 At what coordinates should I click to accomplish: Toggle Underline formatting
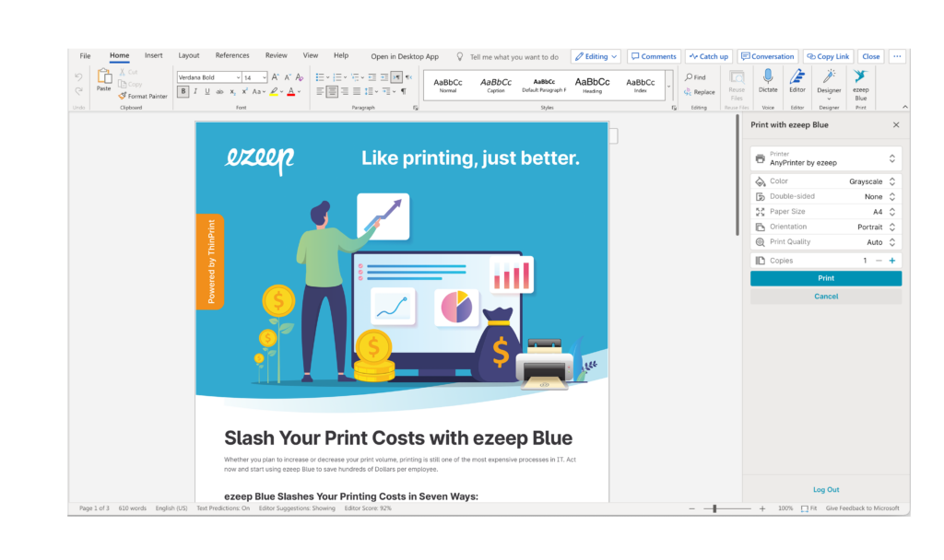(207, 92)
